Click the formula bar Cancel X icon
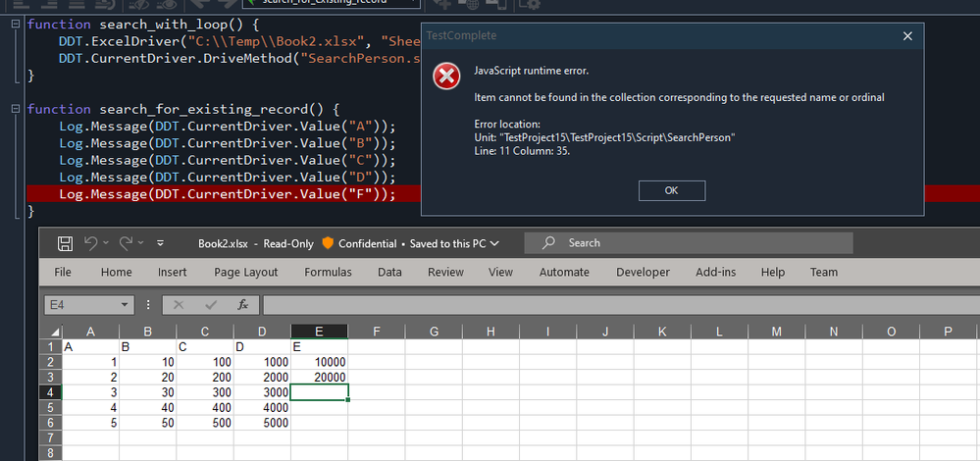Viewport: 980px width, 461px height. [179, 305]
